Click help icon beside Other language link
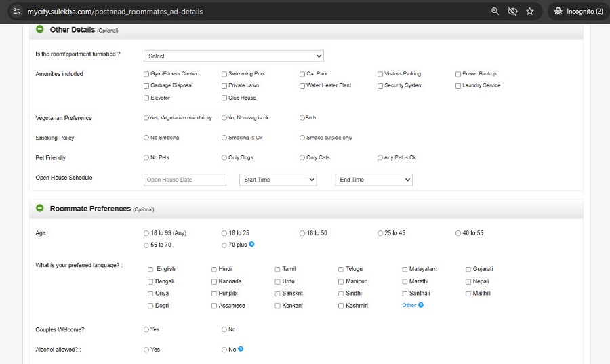The width and height of the screenshot is (610, 364). (421, 305)
